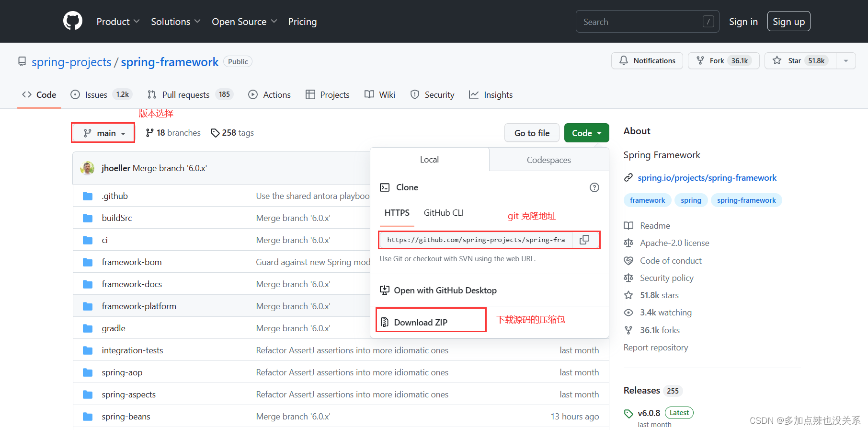Viewport: 868px width, 430px height.
Task: Focus the Search input field
Action: [x=647, y=22]
